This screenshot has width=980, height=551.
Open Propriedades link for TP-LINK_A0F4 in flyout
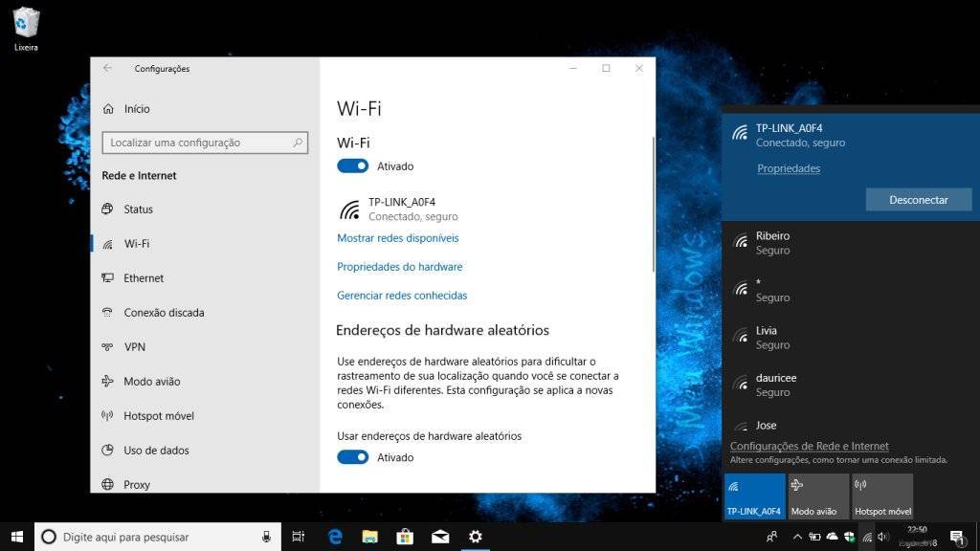(x=789, y=168)
